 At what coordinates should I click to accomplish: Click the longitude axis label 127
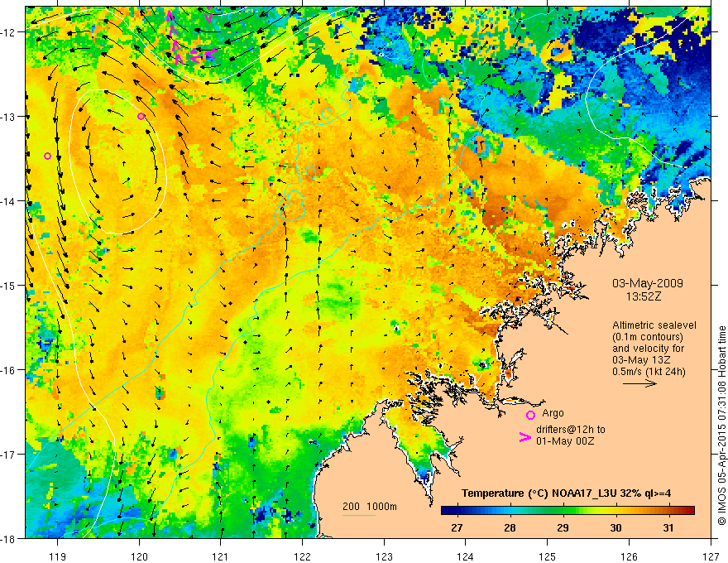click(711, 556)
